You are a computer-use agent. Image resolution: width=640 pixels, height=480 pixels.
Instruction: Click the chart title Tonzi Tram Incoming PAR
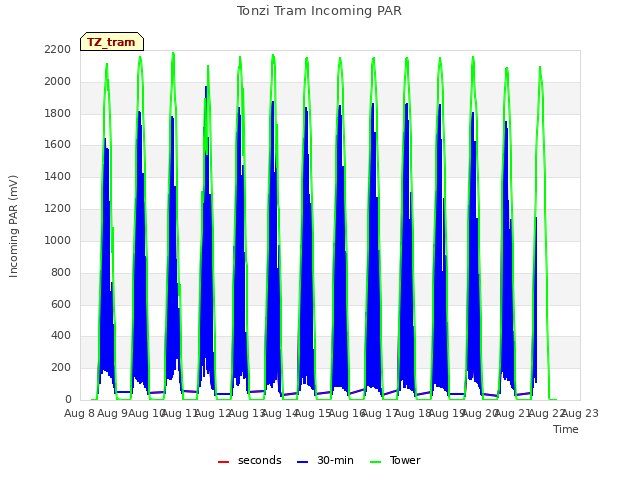point(319,11)
